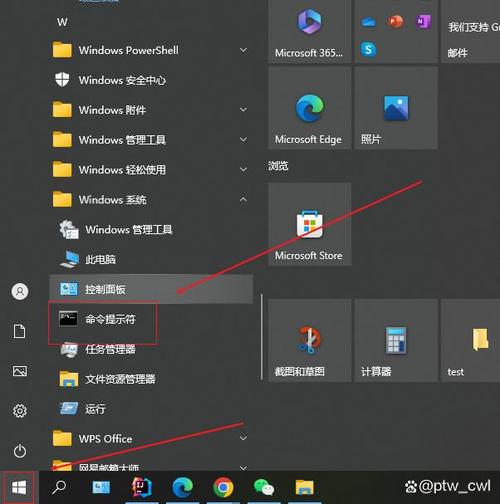Click the W letter section header
The height and width of the screenshot is (504, 500).
62,22
